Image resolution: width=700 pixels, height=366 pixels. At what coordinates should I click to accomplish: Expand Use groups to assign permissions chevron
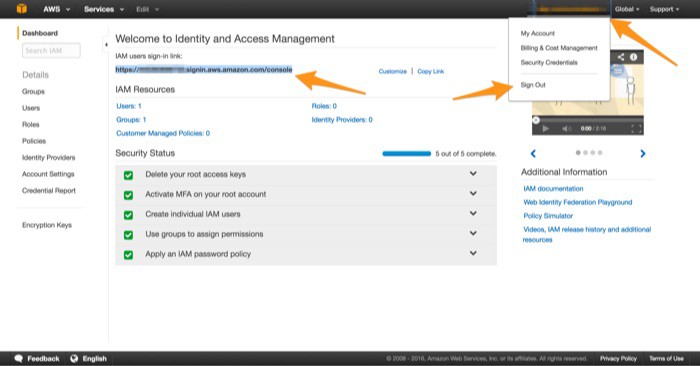pyautogui.click(x=473, y=233)
